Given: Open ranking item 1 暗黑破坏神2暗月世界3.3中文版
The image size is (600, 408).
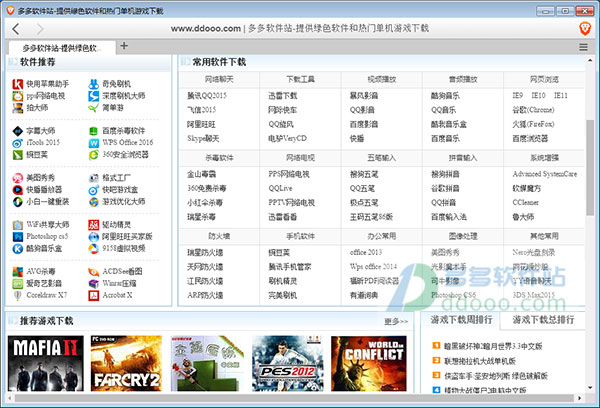Looking at the screenshot, I should pos(493,346).
